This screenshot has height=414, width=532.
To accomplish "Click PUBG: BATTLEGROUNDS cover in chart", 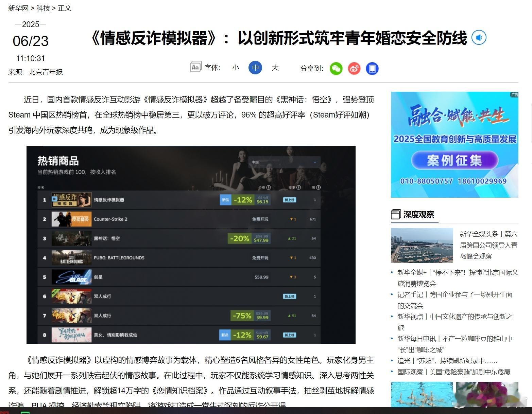I will point(71,258).
